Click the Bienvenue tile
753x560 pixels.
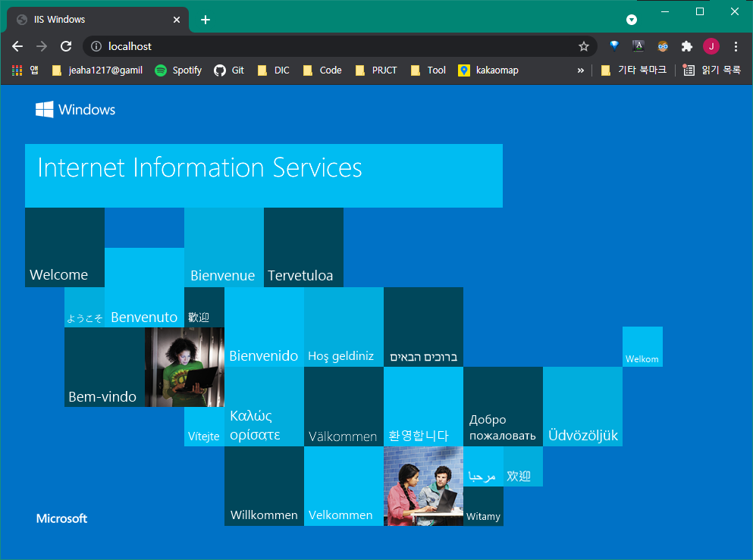coord(224,247)
